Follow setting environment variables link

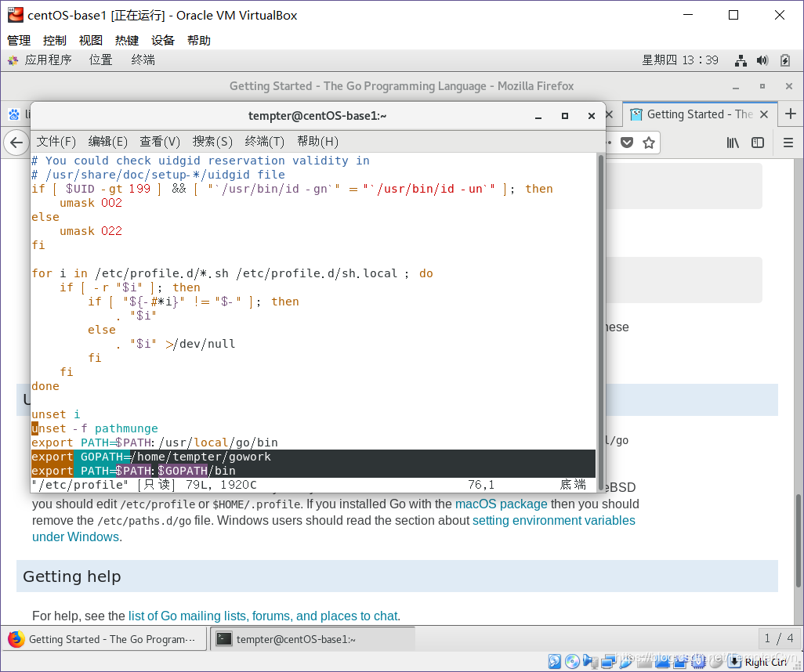(554, 520)
